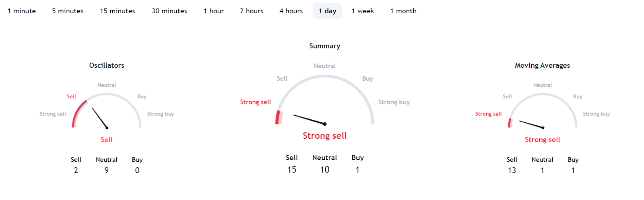
Task: Switch to 1 hour timeframe
Action: pos(214,11)
